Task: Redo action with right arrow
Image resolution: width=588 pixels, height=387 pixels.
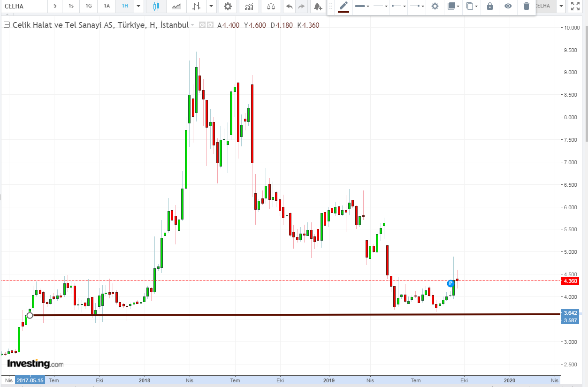Action: pos(301,6)
